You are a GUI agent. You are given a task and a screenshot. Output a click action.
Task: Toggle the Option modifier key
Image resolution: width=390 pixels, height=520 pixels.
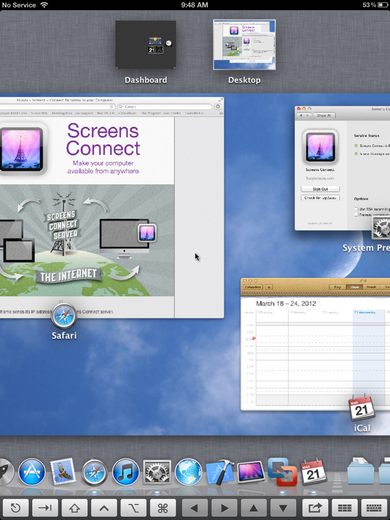point(133,508)
